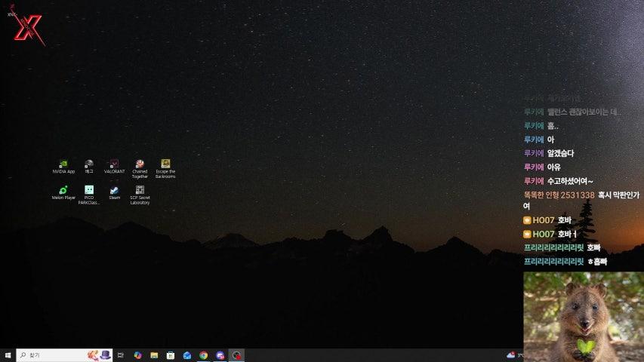Open PICO PARK Classic shortcut

pos(89,190)
